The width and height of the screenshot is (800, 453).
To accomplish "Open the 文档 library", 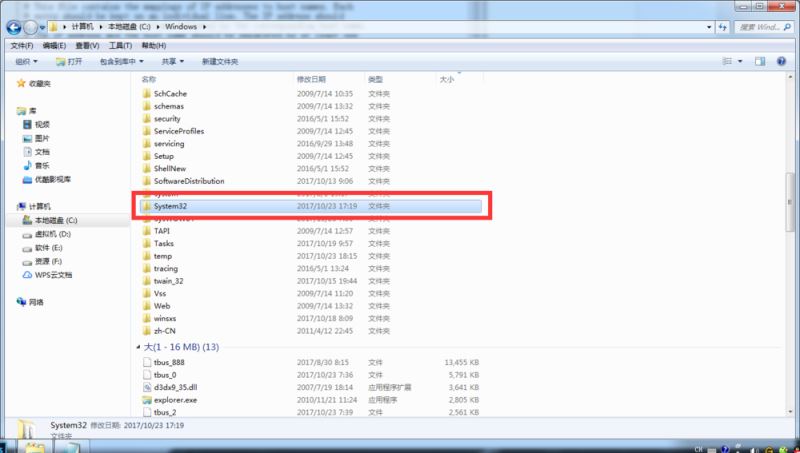I will click(42, 152).
